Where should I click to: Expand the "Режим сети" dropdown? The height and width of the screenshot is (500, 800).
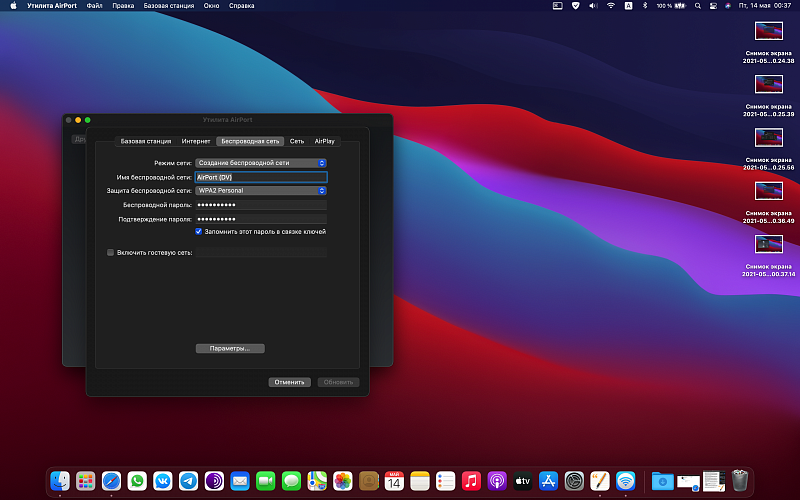(x=260, y=163)
